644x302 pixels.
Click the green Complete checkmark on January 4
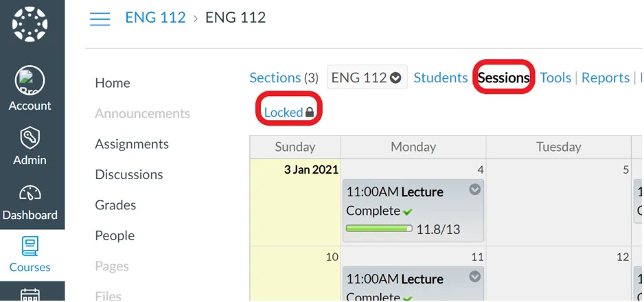coord(407,211)
